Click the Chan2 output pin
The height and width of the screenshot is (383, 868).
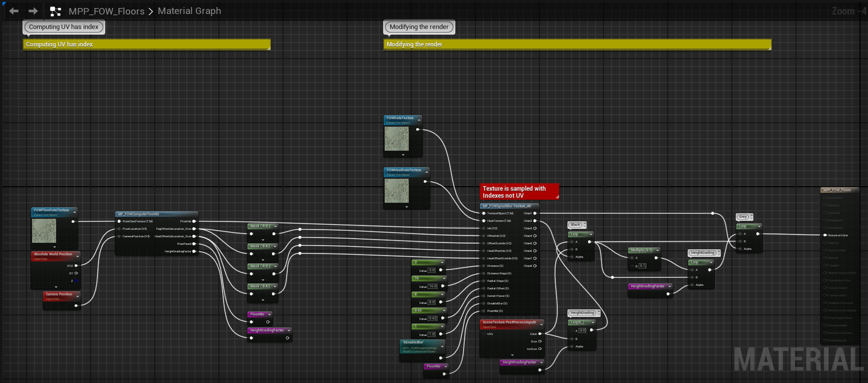click(535, 221)
